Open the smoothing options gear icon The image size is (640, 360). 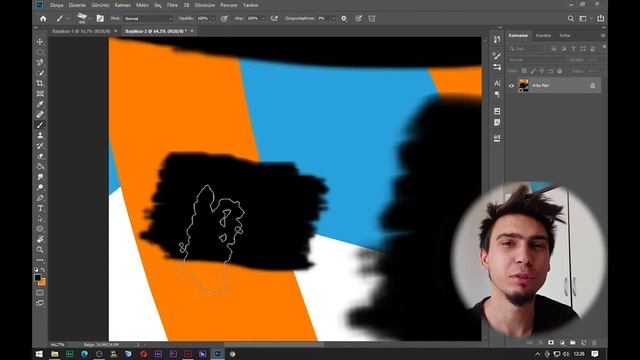tap(344, 18)
